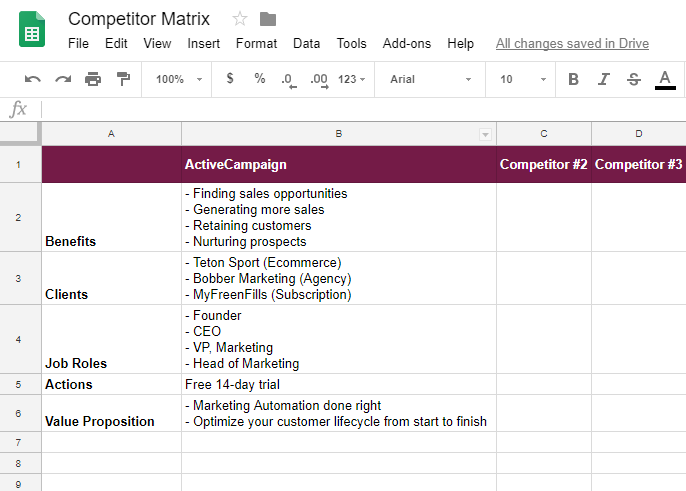Open the Format menu
686x491 pixels.
pos(256,43)
